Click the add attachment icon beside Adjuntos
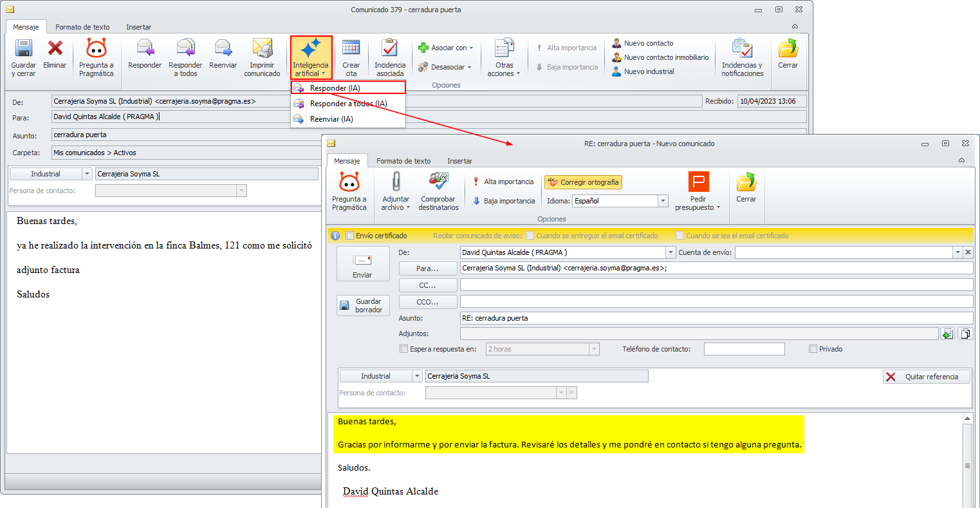 [947, 334]
